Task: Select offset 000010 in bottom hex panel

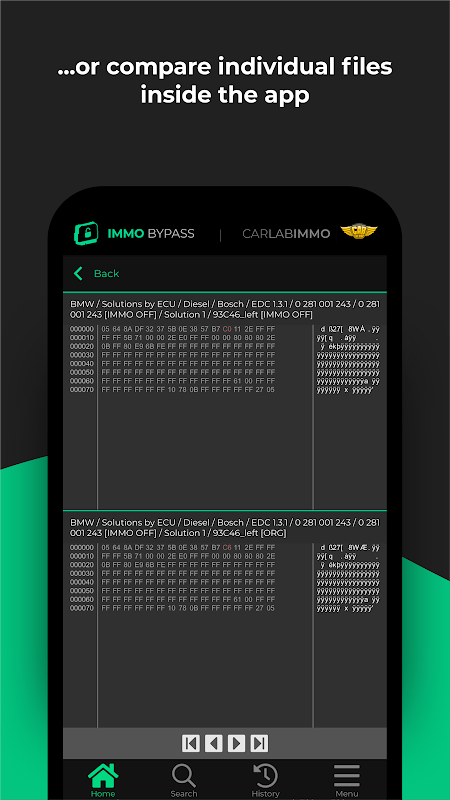Action: [x=82, y=556]
